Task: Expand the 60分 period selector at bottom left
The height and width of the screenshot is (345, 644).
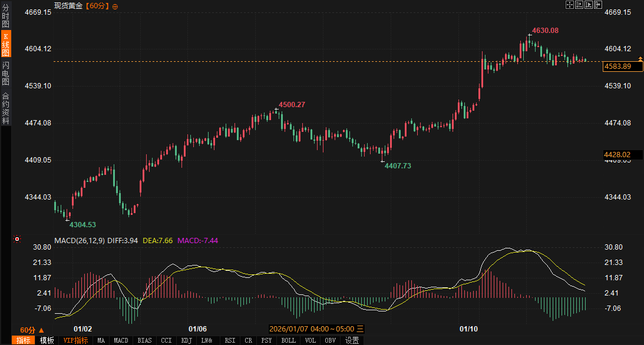Action: 28,330
